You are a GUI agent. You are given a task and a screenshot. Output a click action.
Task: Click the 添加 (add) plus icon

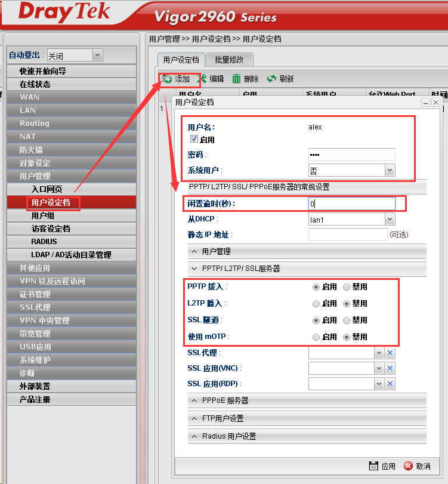click(x=167, y=79)
